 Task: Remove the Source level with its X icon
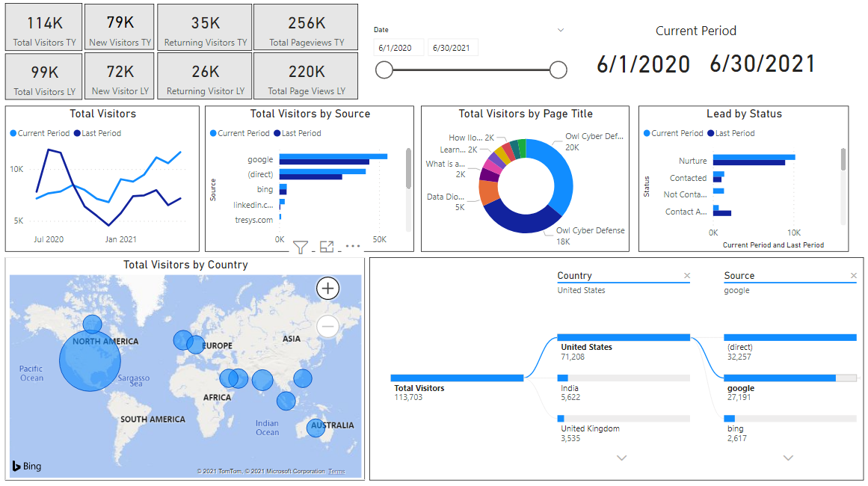(854, 276)
